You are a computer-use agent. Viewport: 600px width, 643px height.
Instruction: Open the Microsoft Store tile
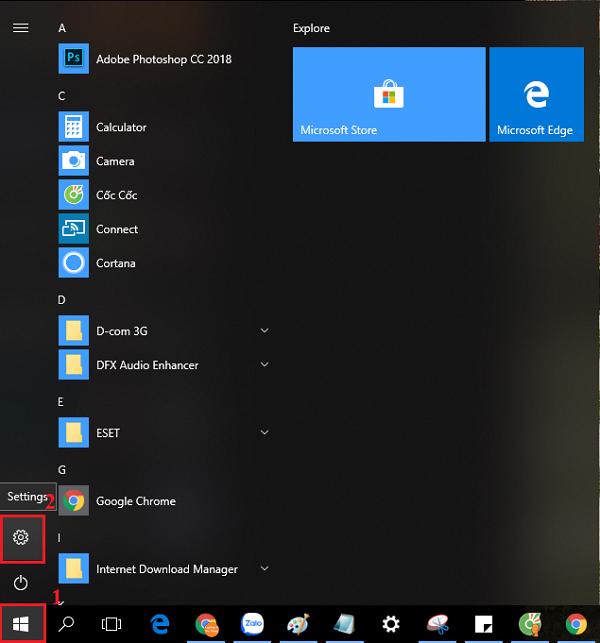click(x=389, y=94)
